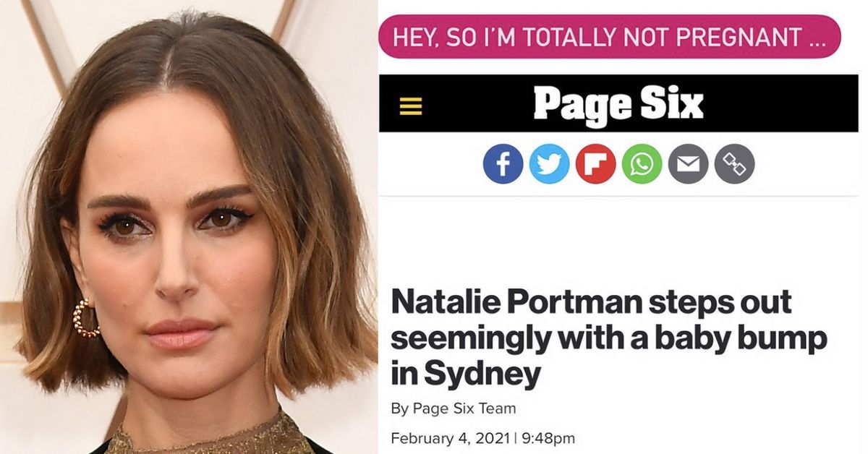Share article on Twitter
This screenshot has height=454, width=868.
pyautogui.click(x=549, y=163)
